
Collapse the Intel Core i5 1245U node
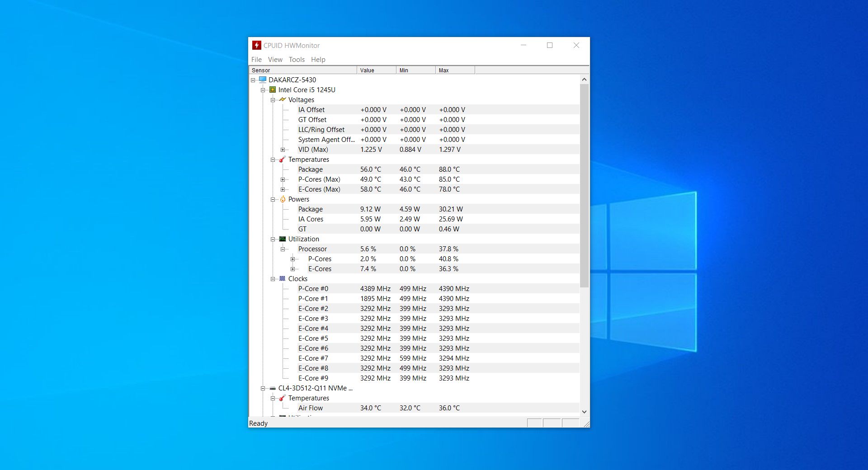(263, 90)
